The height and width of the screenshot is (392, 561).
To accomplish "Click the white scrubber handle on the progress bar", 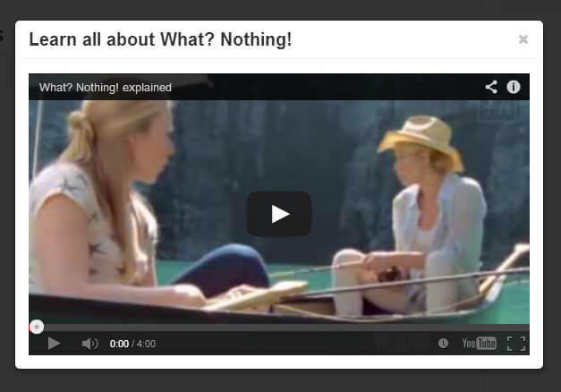I will click(x=37, y=327).
